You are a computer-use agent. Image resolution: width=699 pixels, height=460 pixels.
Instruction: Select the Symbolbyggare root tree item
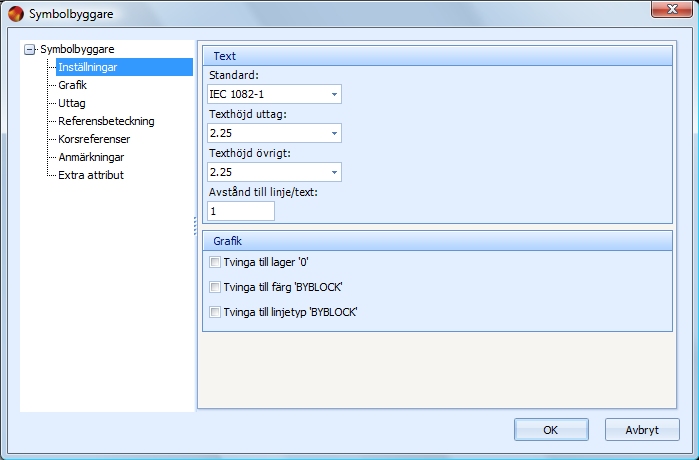coord(77,49)
